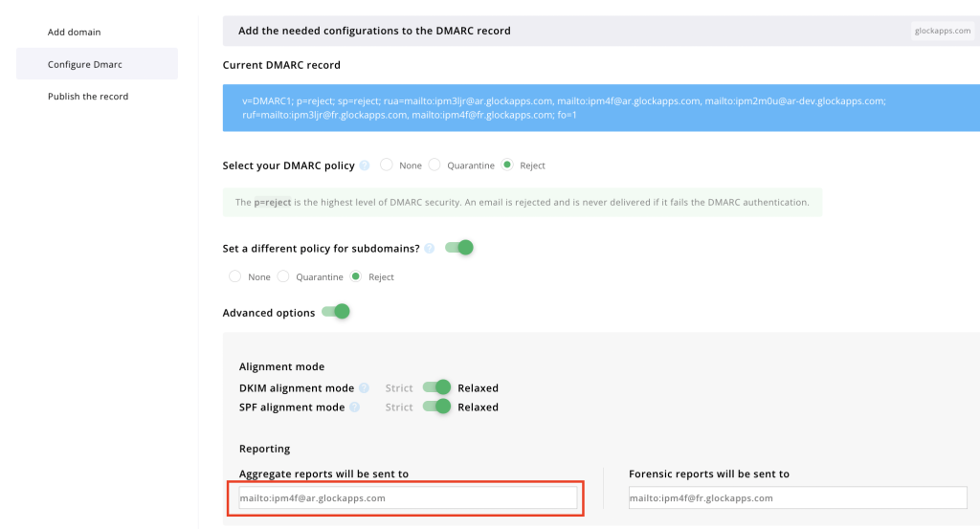Viewport: 980px width, 529px height.
Task: Select Quarantine DMARC policy radio
Action: pos(434,165)
